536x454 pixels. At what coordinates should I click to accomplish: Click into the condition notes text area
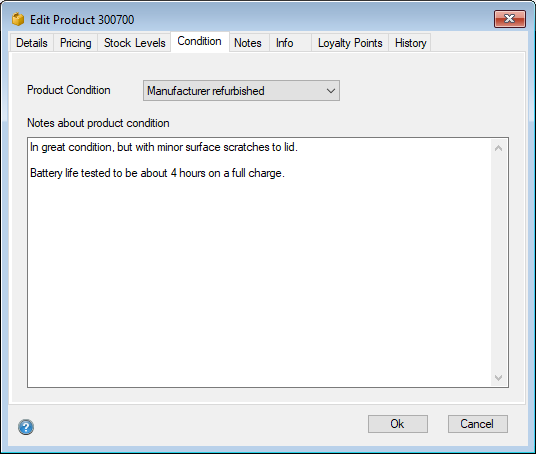pyautogui.click(x=260, y=263)
